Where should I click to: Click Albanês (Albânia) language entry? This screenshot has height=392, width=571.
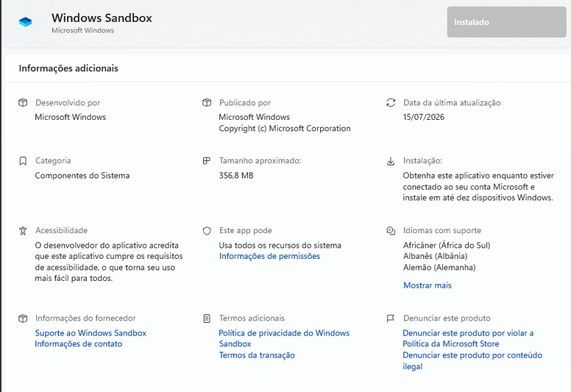click(435, 256)
